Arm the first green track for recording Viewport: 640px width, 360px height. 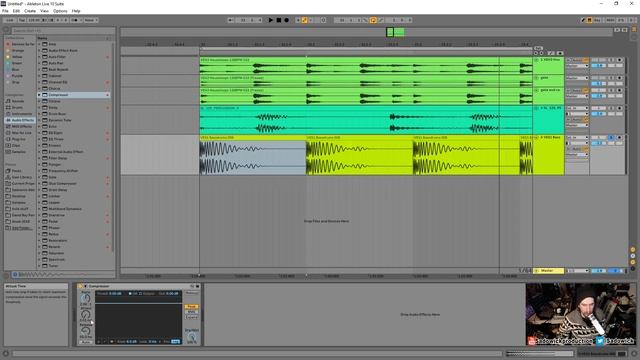click(x=619, y=60)
